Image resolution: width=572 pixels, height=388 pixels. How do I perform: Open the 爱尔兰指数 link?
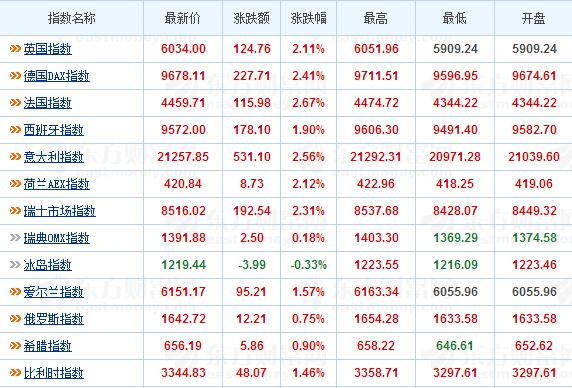click(54, 292)
